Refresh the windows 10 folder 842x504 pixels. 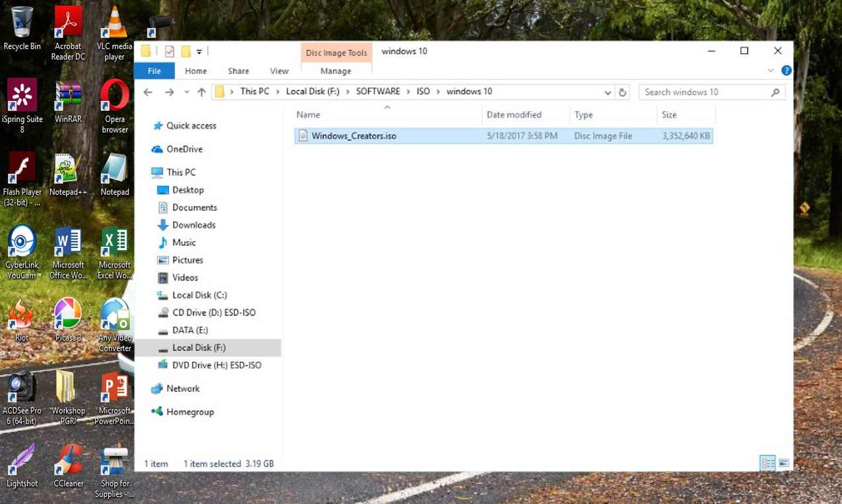622,92
